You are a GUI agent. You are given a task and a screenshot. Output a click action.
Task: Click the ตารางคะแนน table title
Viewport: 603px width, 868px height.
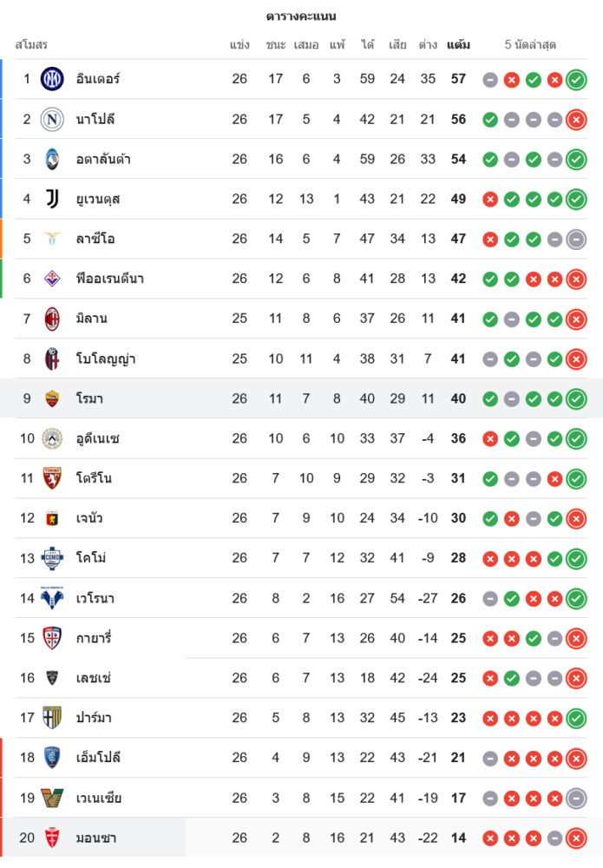coord(301,16)
